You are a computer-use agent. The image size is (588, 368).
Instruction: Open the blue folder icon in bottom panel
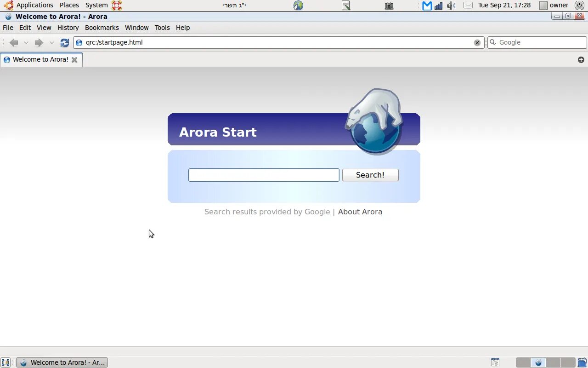tap(582, 362)
